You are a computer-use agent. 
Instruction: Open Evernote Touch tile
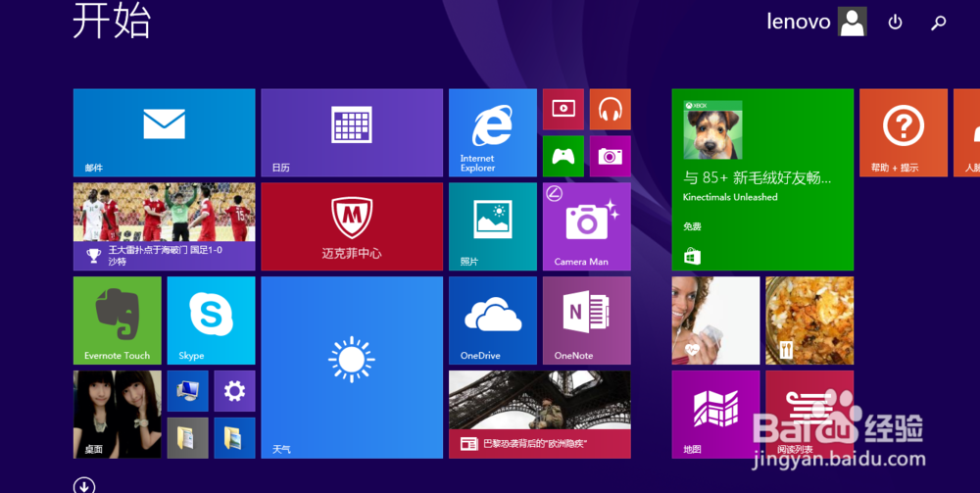[x=117, y=320]
